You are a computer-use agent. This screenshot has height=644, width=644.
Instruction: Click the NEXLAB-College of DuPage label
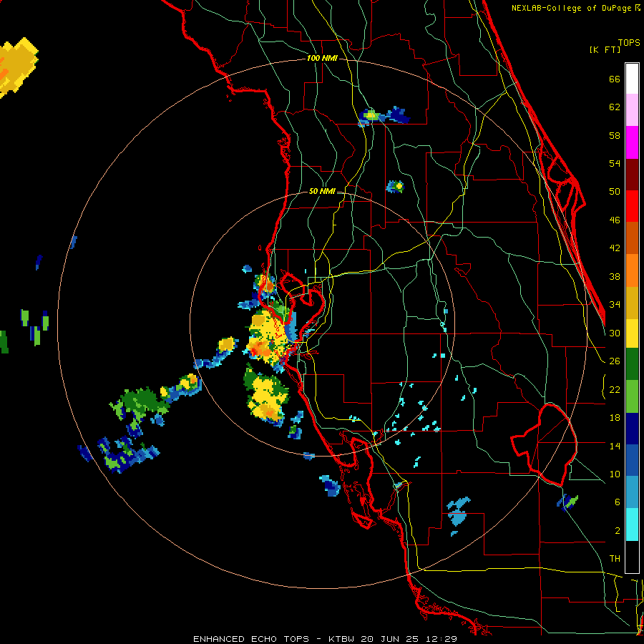tap(572, 8)
